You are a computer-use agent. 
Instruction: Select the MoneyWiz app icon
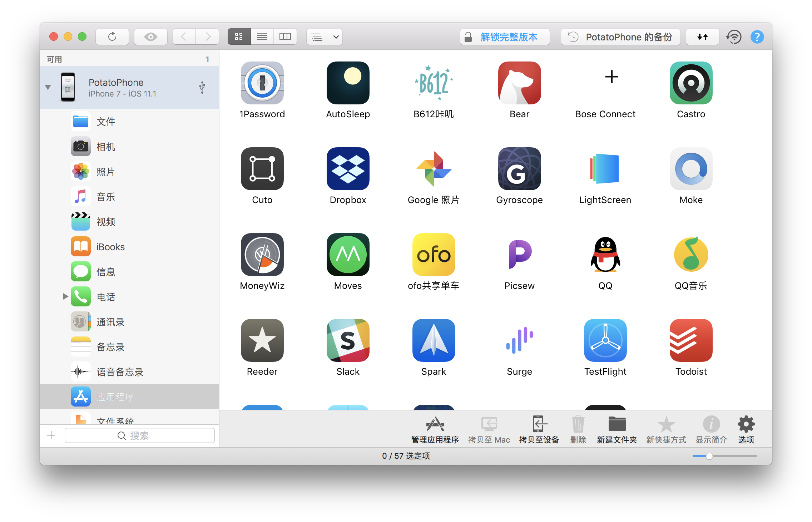[262, 255]
